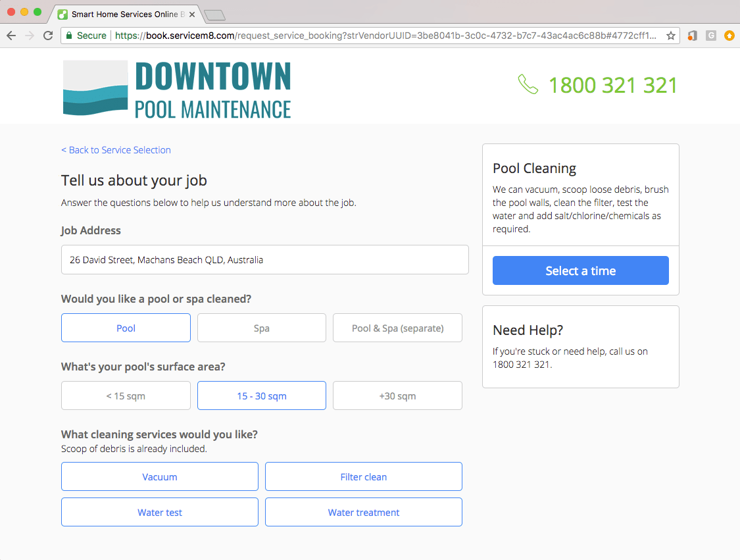Click the macOS red close window button
The image size is (740, 560).
point(11,13)
